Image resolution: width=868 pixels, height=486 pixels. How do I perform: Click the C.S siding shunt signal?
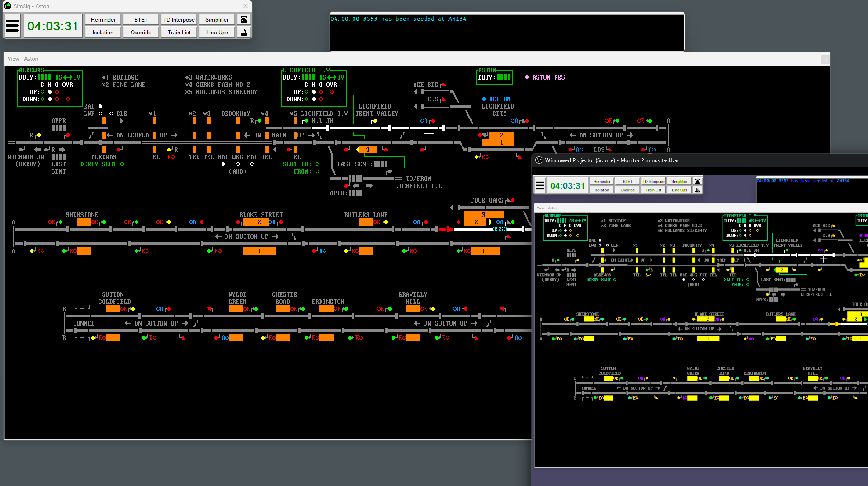tap(443, 99)
